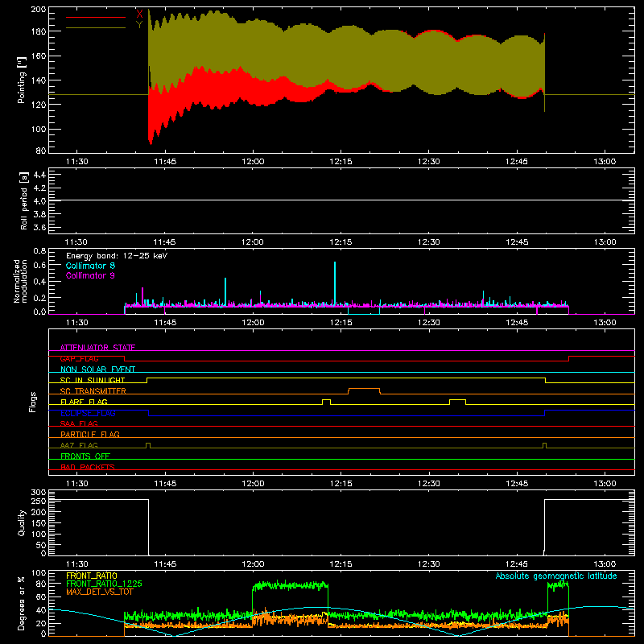Image resolution: width=644 pixels, height=644 pixels.
Task: Click the 'PARTICLE_FLAG' label
Action: tap(90, 434)
